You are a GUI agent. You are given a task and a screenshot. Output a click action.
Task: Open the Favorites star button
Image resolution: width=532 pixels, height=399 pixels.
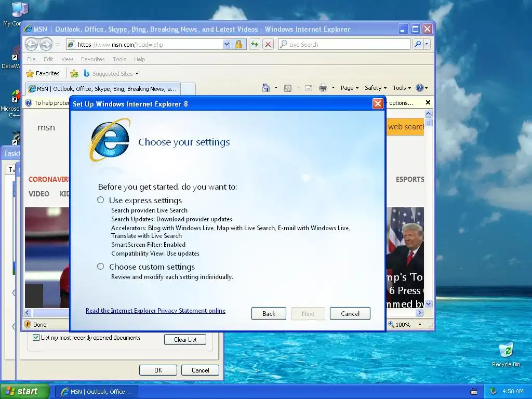point(43,73)
